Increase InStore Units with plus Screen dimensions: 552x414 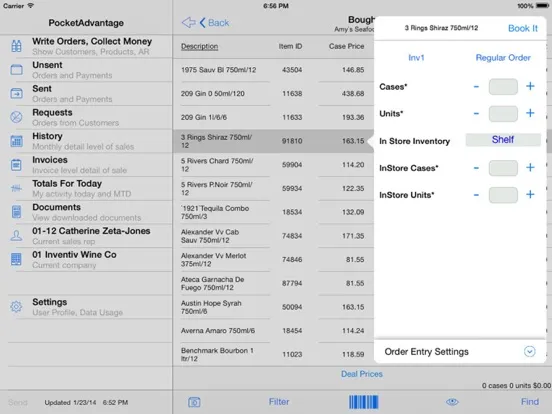point(530,194)
